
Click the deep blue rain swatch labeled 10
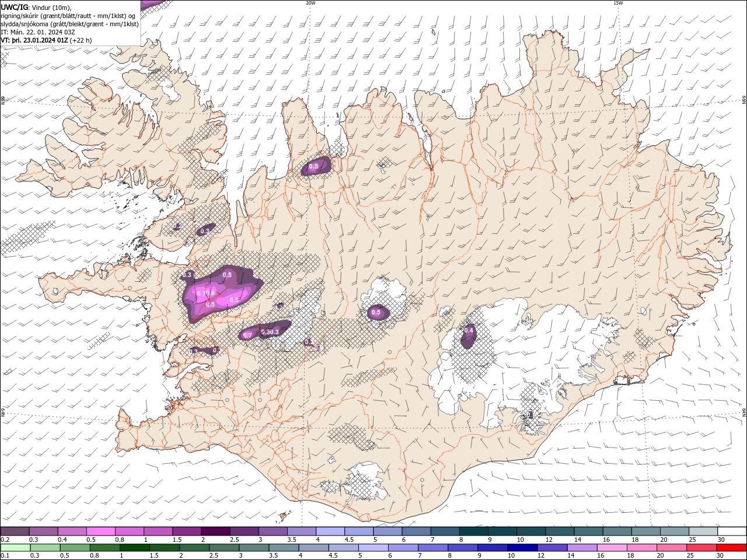pyautogui.click(x=522, y=548)
